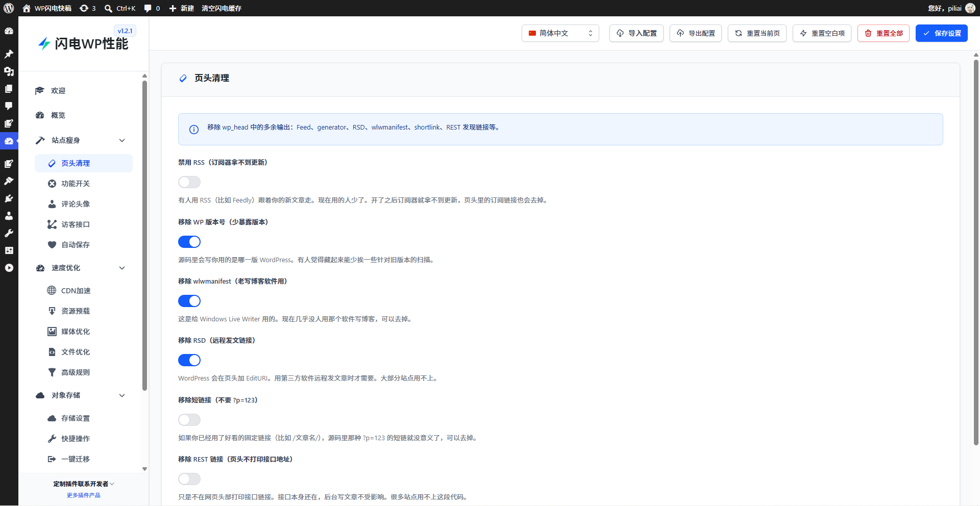This screenshot has height=506, width=980.
Task: Open the 更多插件产品 link
Action: point(84,495)
